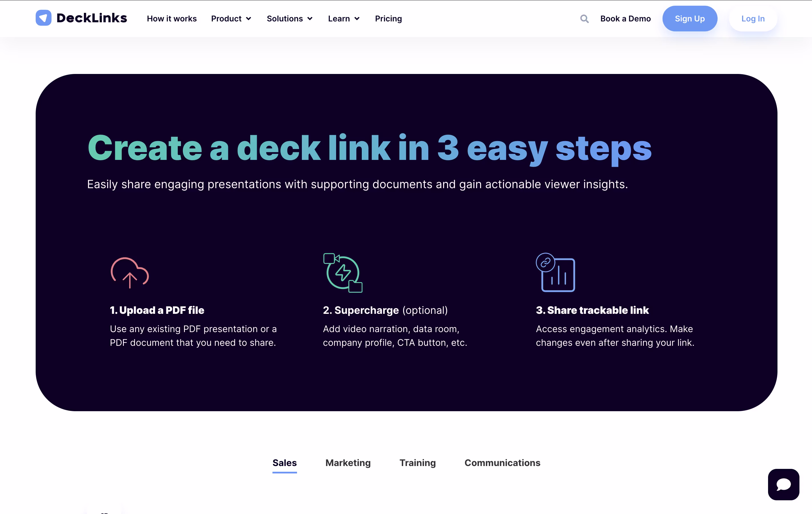The height and width of the screenshot is (514, 812).
Task: Switch to the Training tab
Action: (x=417, y=463)
